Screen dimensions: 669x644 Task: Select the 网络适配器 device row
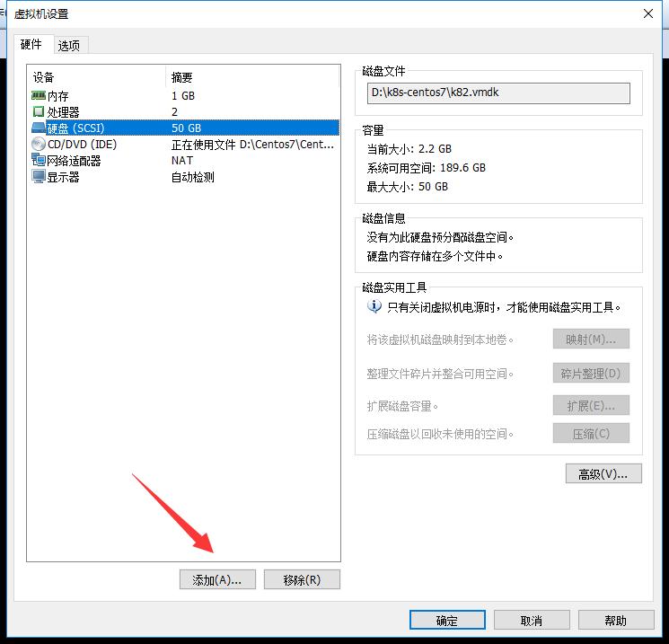(183, 161)
